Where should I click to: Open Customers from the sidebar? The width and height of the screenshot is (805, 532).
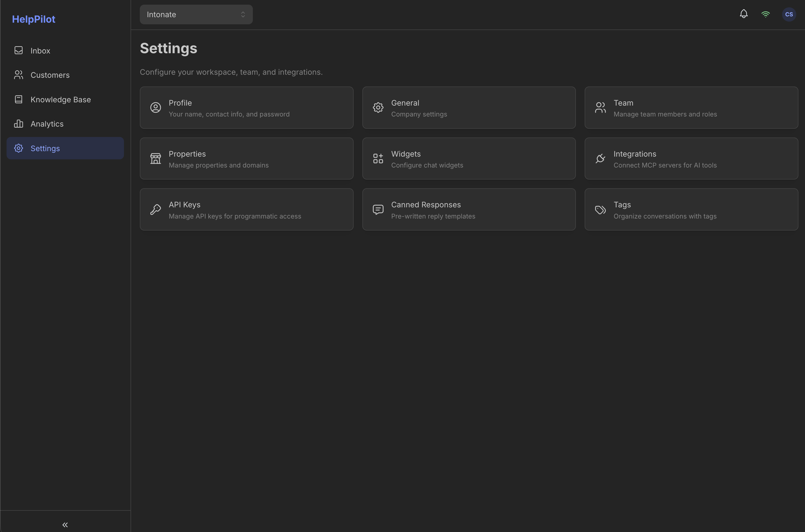click(x=65, y=75)
